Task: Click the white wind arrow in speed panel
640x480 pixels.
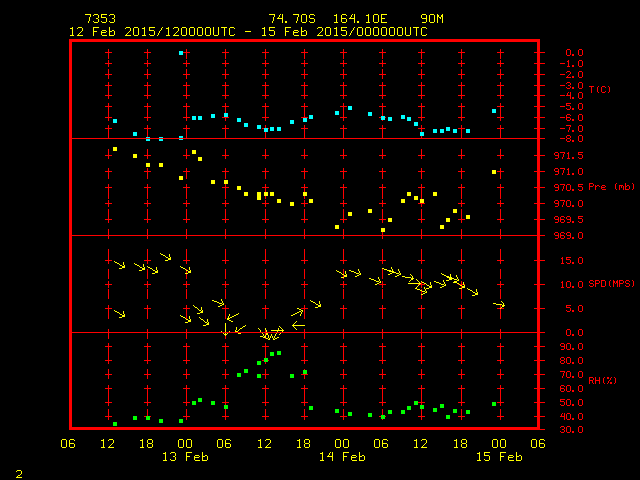Action: coord(298,325)
